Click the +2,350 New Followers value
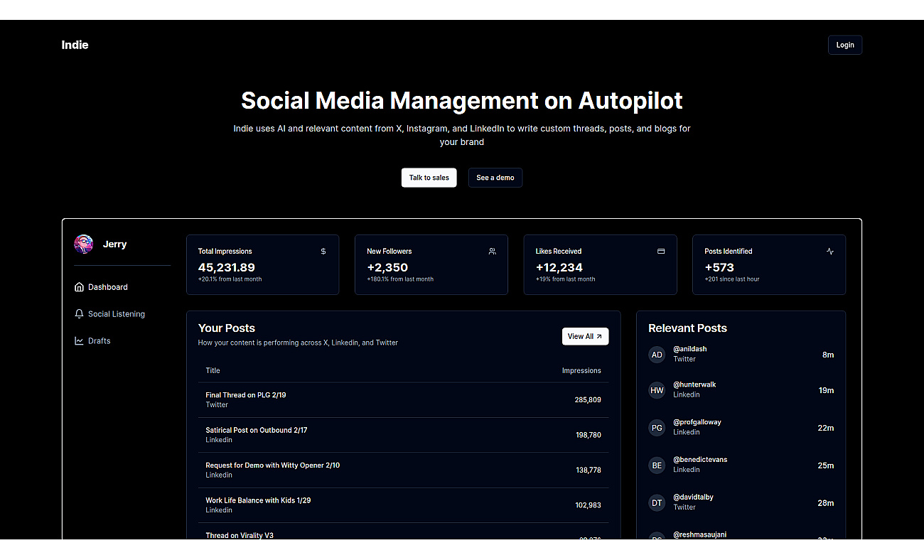Screen dimensions: 924x560 coord(387,267)
